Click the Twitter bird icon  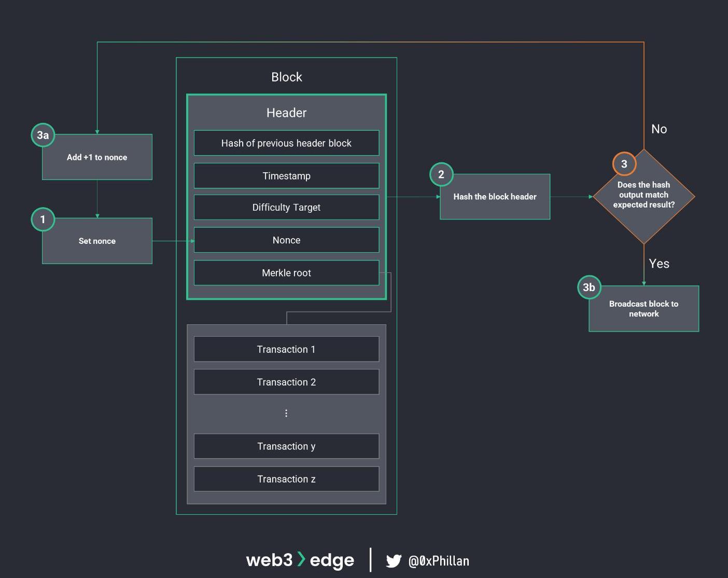394,561
